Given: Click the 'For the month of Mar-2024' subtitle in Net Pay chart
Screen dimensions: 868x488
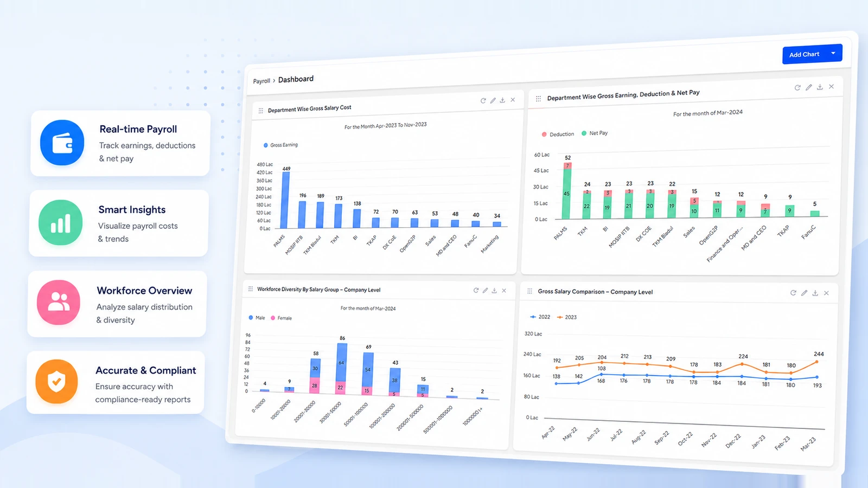Looking at the screenshot, I should 707,113.
